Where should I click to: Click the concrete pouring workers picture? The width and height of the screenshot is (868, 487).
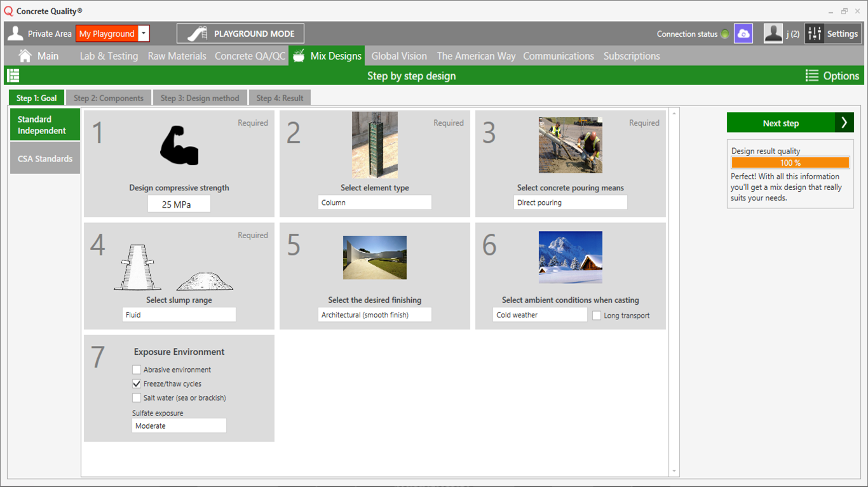(x=571, y=145)
